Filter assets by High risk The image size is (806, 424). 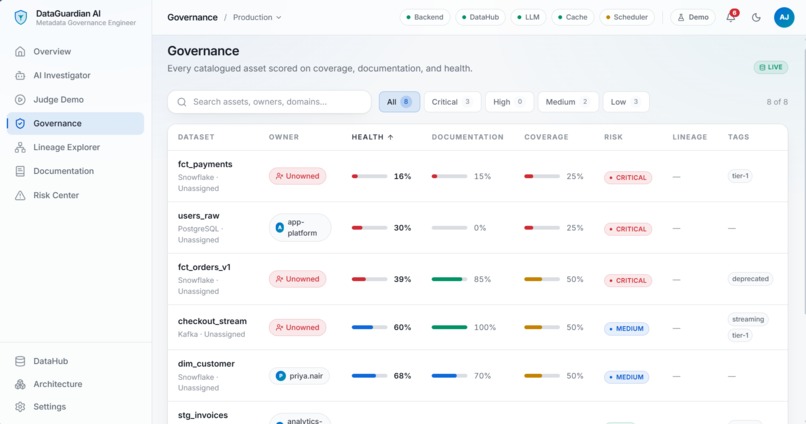tap(509, 102)
